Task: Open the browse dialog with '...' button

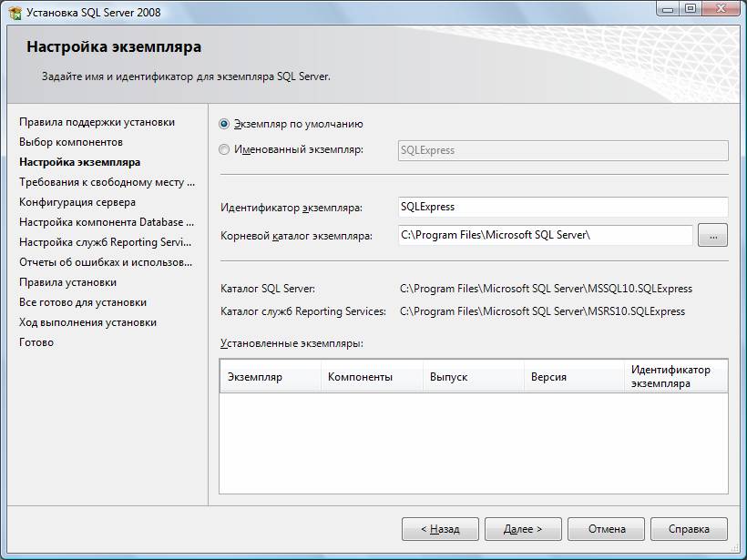Action: click(712, 236)
